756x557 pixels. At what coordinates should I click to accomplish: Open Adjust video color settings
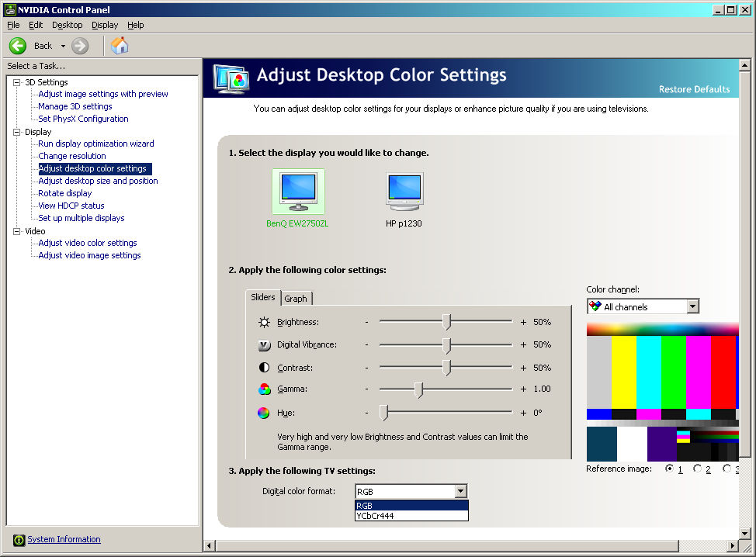[88, 244]
